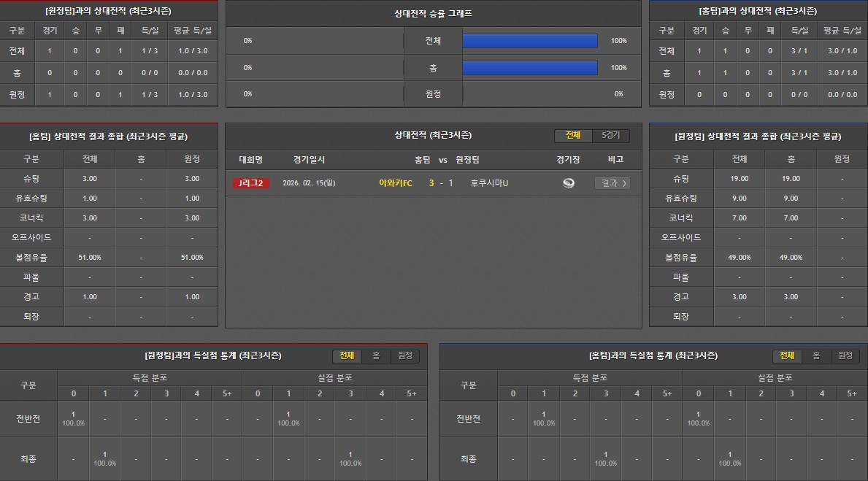
Task: Switch [홈팀]과의 득실점 통계 to 원정
Action: point(845,355)
